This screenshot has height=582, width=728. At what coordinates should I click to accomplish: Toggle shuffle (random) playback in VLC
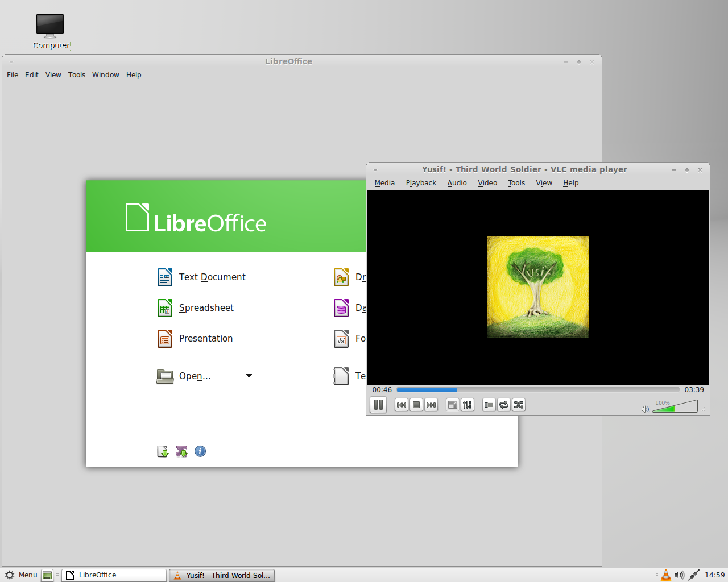point(519,405)
